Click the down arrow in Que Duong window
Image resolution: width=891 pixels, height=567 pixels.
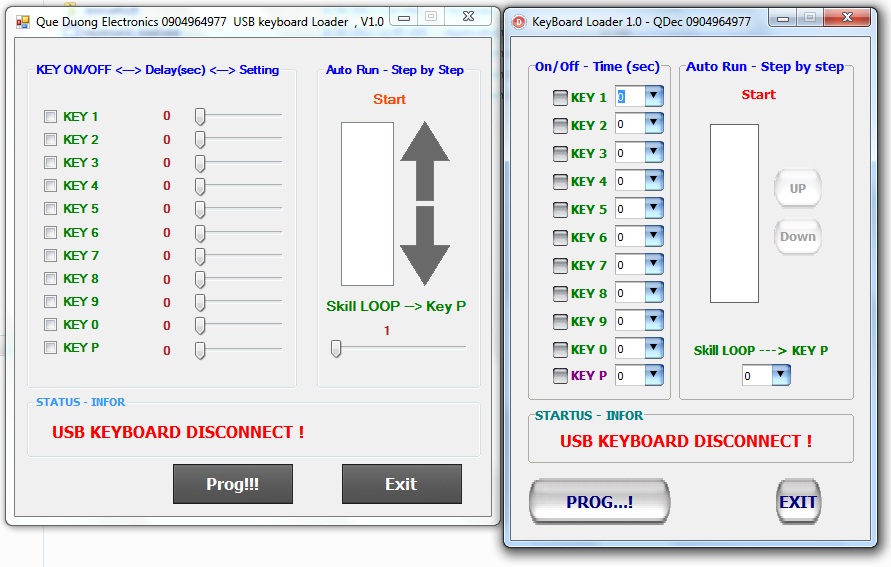[x=425, y=245]
